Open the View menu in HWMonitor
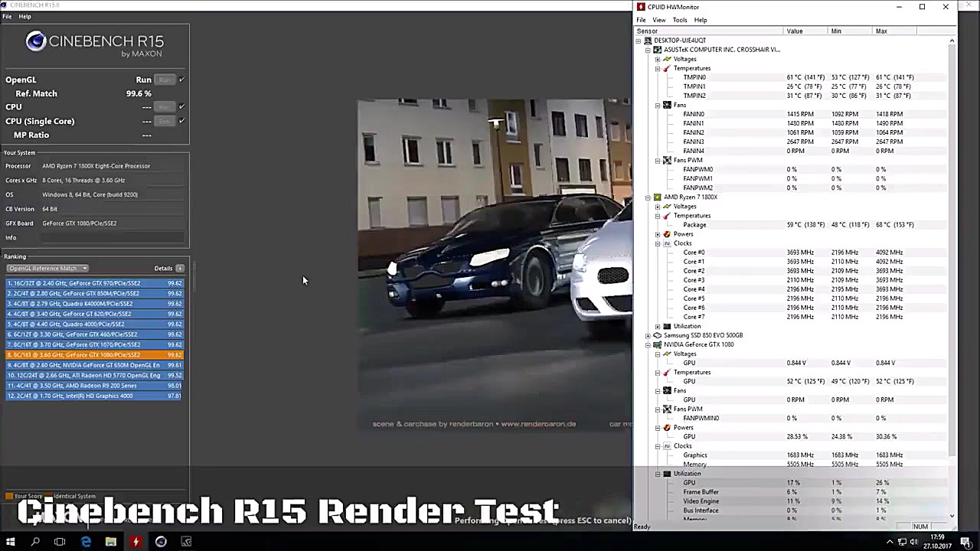 [658, 19]
